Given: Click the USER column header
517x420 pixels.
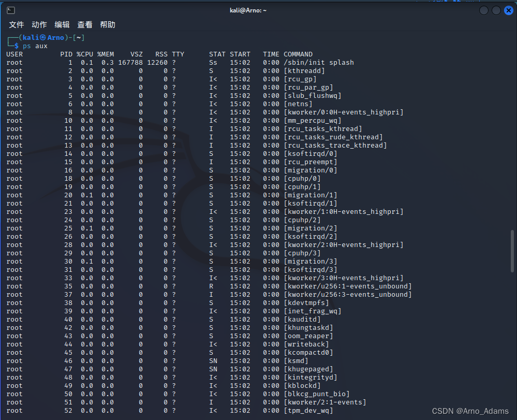Looking at the screenshot, I should (x=14, y=54).
